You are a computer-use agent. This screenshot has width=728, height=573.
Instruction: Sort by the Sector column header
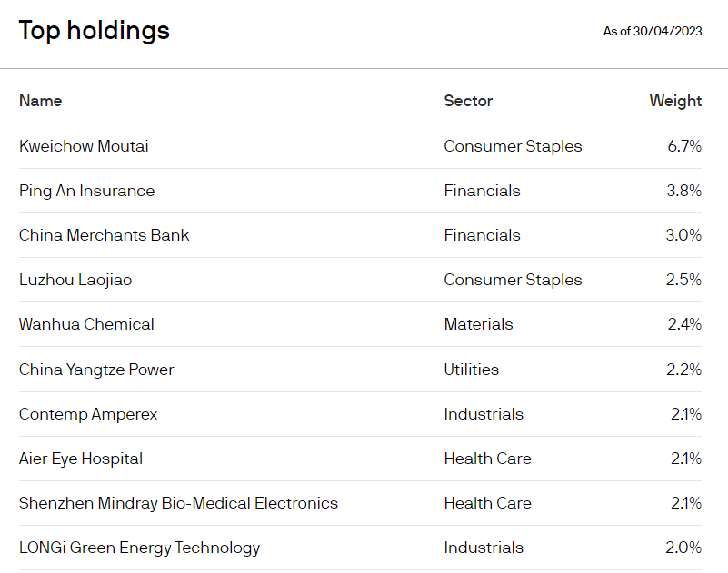[468, 101]
